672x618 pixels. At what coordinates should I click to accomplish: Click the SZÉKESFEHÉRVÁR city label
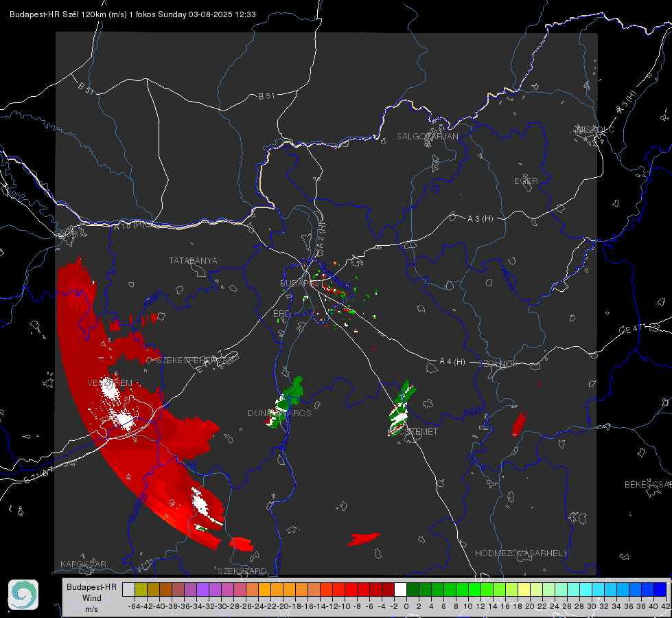click(195, 360)
